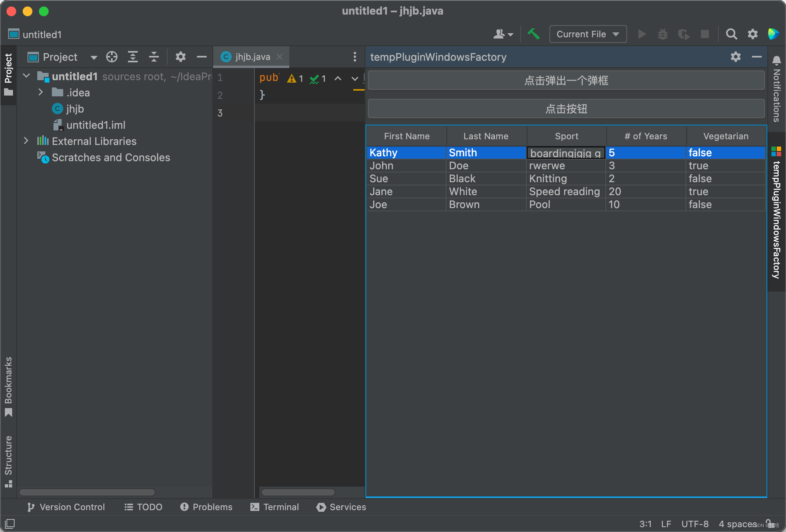Toggle tool window bars icon bottom-left

(10, 523)
